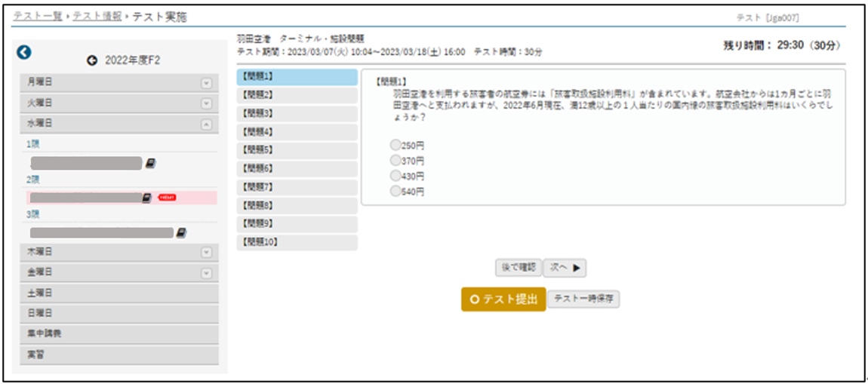Choose the 430円 radio button
Viewport: 868px width, 384px height.
click(395, 176)
